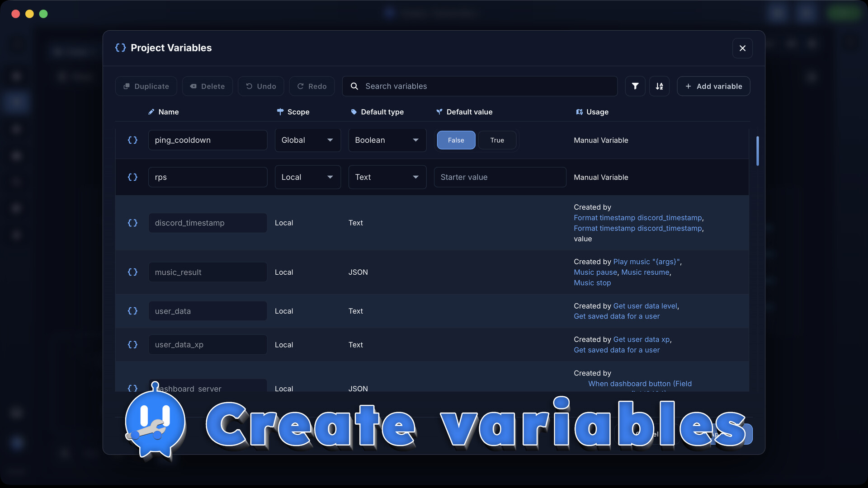
Task: Click the Name column header
Action: pyautogui.click(x=164, y=112)
